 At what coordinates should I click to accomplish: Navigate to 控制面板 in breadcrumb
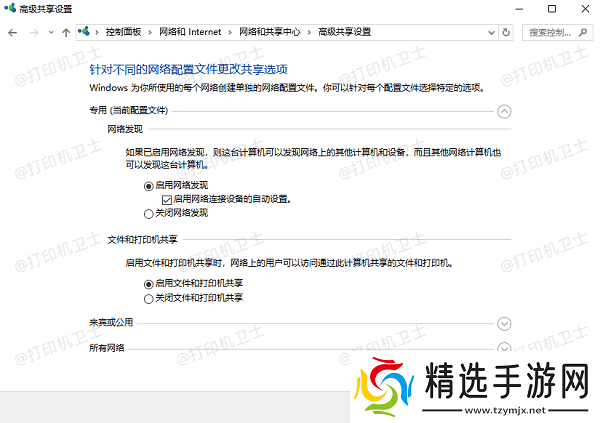[127, 32]
